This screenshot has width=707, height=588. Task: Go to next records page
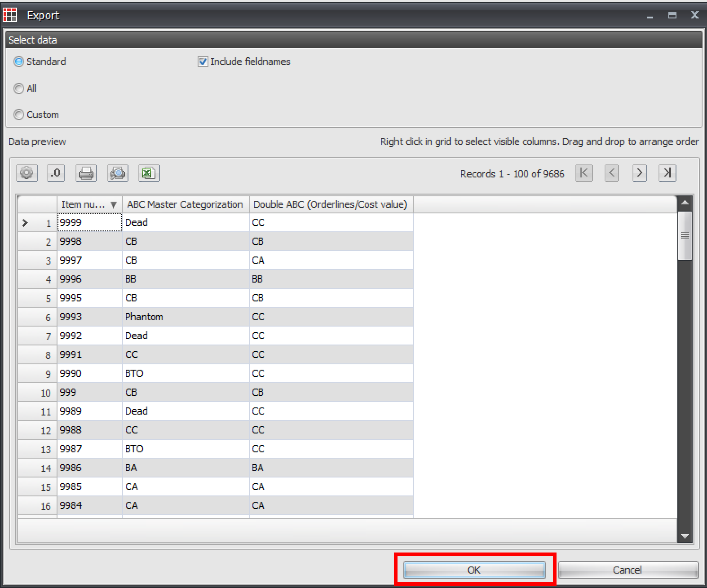pos(640,173)
